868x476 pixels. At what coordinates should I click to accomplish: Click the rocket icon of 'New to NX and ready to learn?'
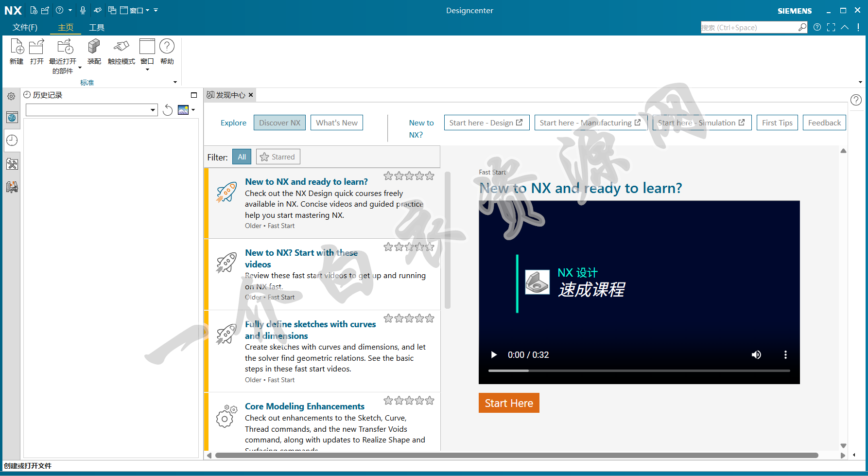(226, 192)
